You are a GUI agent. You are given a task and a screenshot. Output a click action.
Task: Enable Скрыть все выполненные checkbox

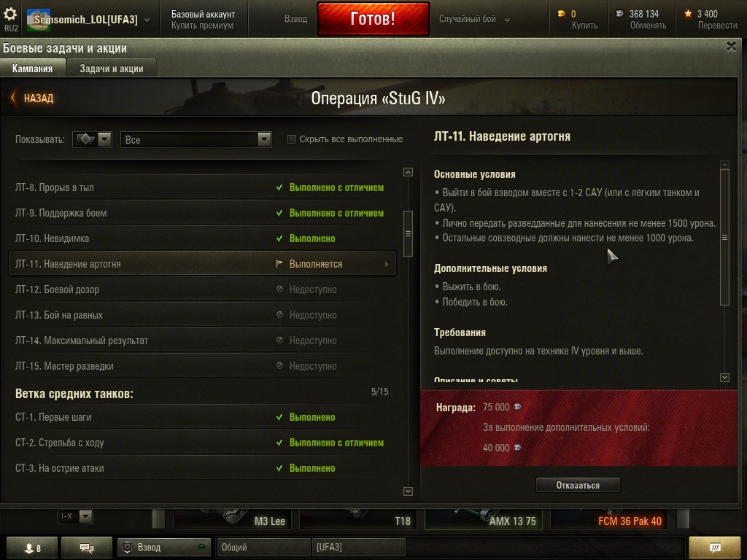point(292,139)
